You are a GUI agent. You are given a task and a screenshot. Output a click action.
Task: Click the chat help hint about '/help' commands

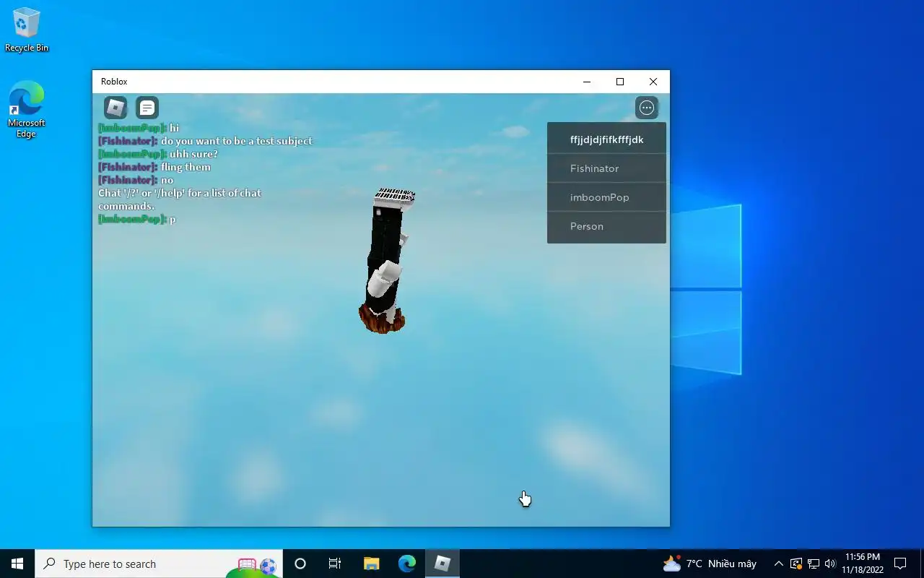pyautogui.click(x=180, y=199)
